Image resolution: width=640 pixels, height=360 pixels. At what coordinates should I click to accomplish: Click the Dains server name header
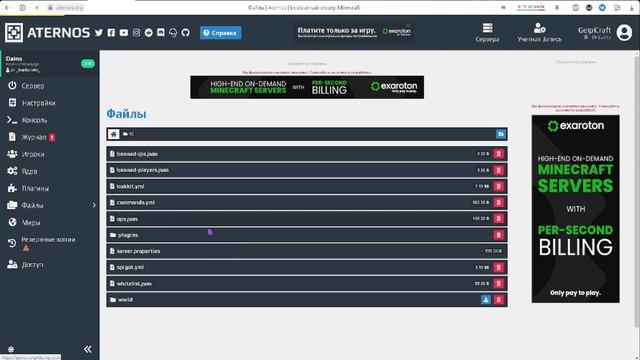coord(14,58)
